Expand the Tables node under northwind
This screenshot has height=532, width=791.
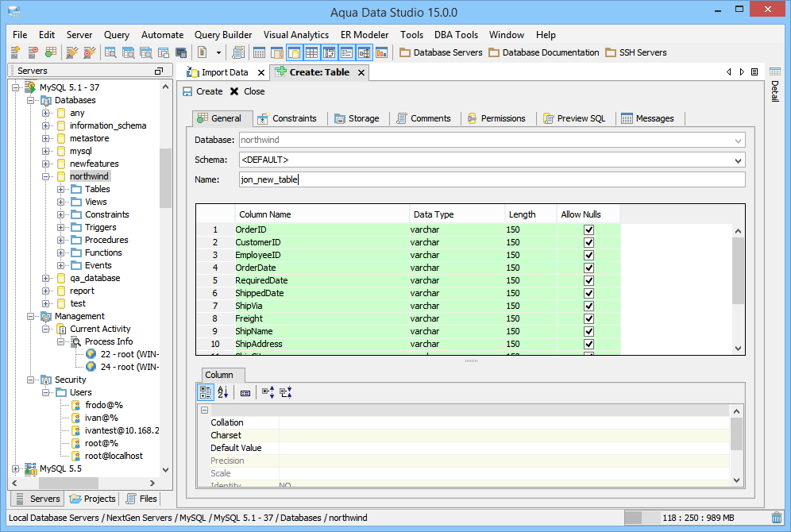(x=61, y=189)
